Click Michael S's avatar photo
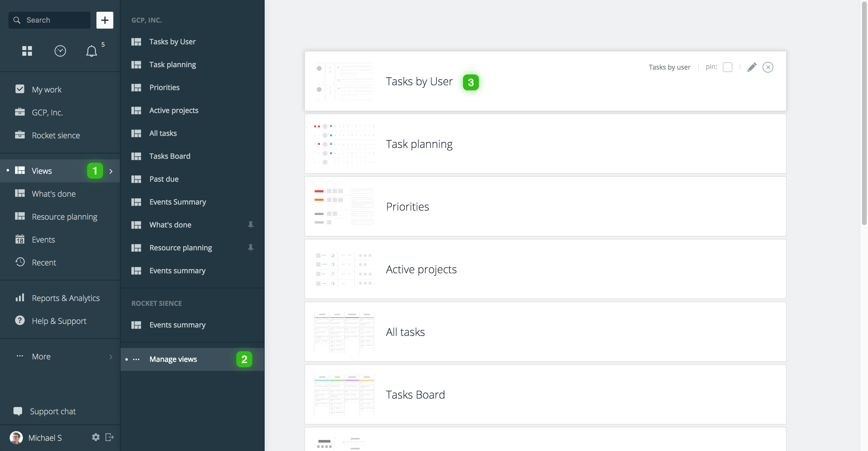This screenshot has width=868, height=451. coord(16,437)
